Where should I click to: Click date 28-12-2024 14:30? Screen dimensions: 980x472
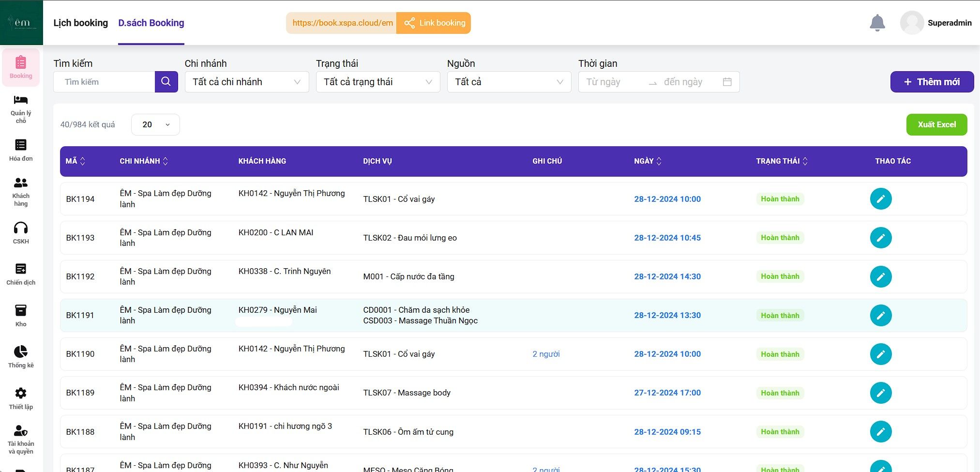coord(667,276)
